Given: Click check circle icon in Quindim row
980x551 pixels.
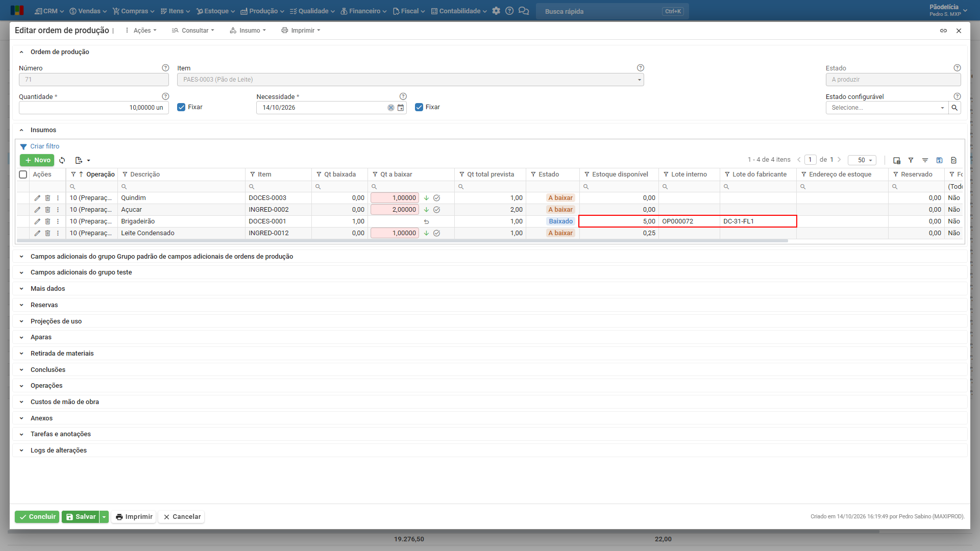Looking at the screenshot, I should (437, 198).
